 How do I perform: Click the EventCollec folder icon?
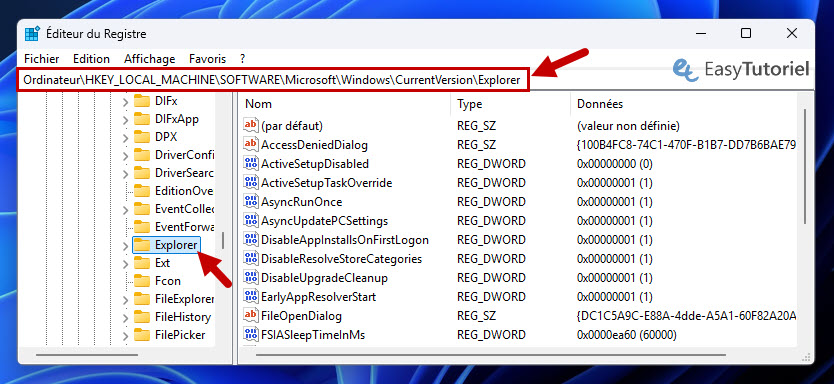click(x=141, y=208)
